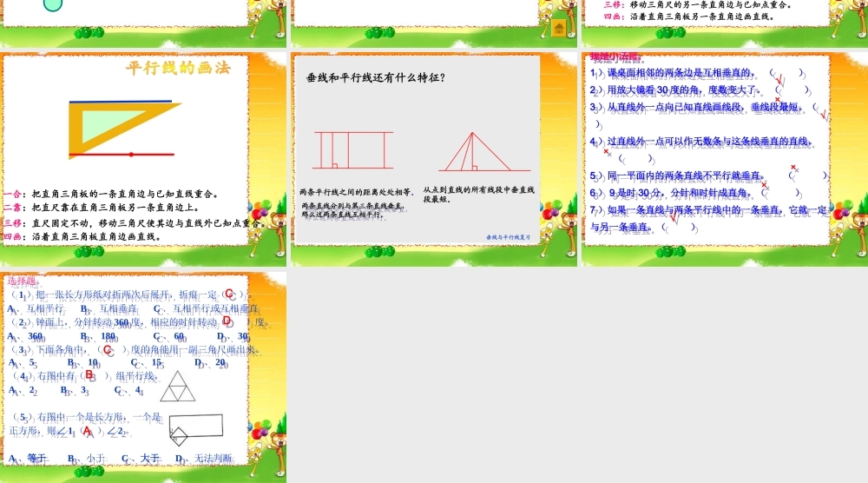Click the red answer letter C in question (1)
Screen dimensions: 868x483
pos(230,294)
